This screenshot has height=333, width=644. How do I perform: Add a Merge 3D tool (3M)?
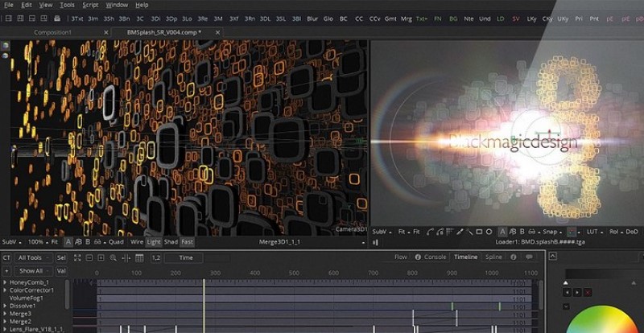pos(218,18)
